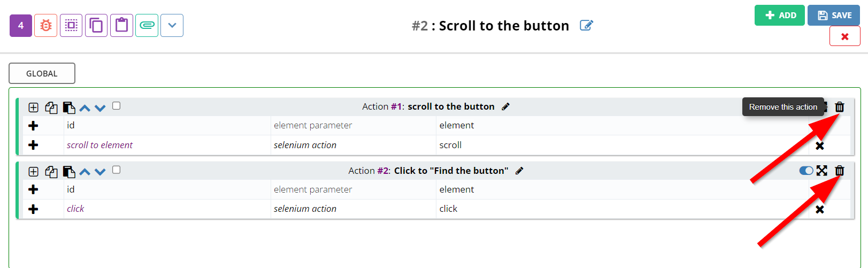Move Action #2 up with the chevron arrow
The width and height of the screenshot is (868, 268).
(85, 172)
